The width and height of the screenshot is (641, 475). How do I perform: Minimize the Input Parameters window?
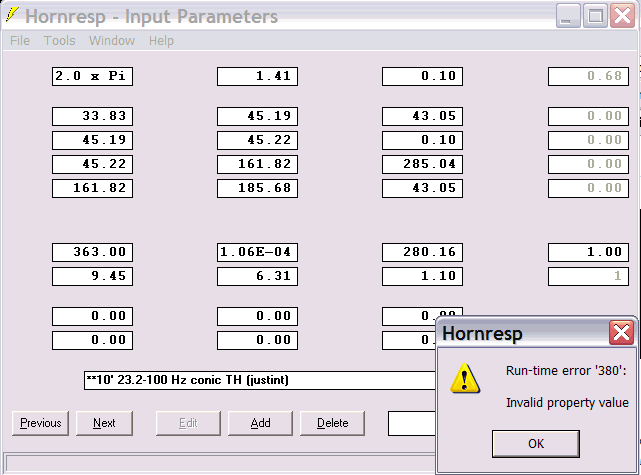coord(568,16)
